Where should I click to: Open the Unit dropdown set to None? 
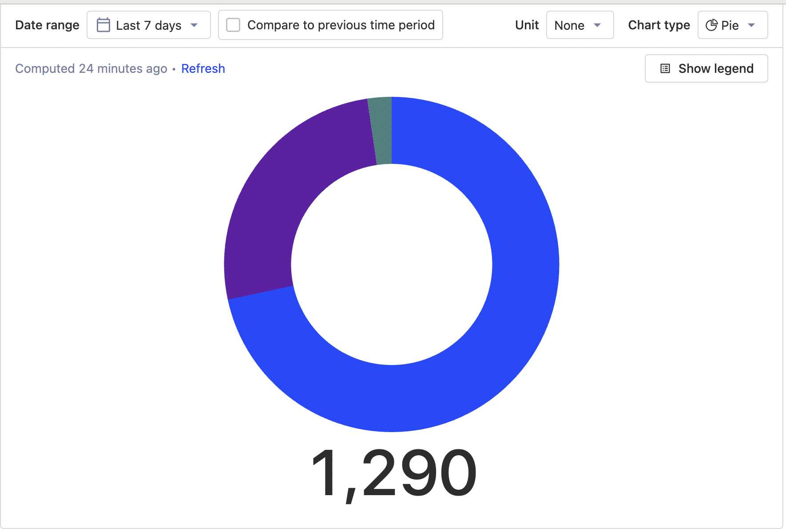tap(580, 25)
